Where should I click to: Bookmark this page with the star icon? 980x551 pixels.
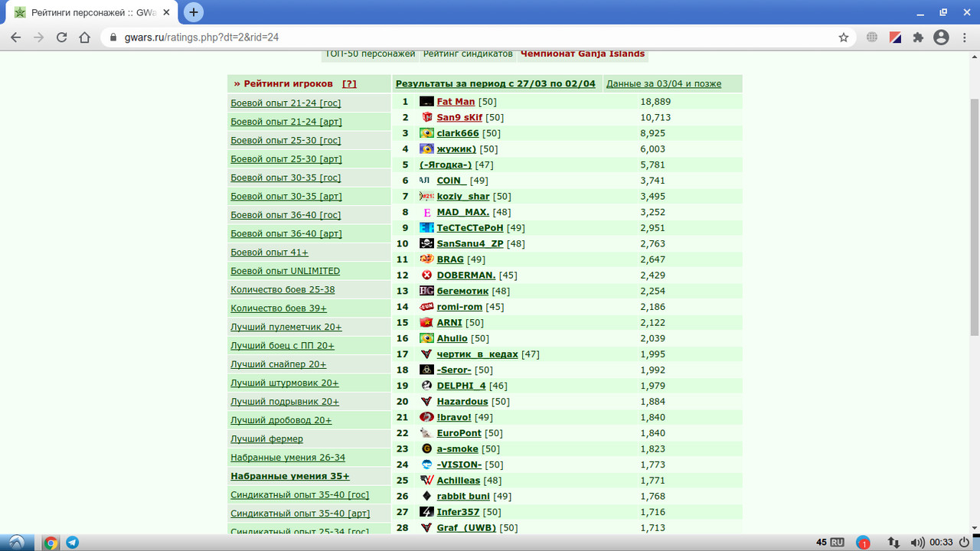(x=844, y=37)
